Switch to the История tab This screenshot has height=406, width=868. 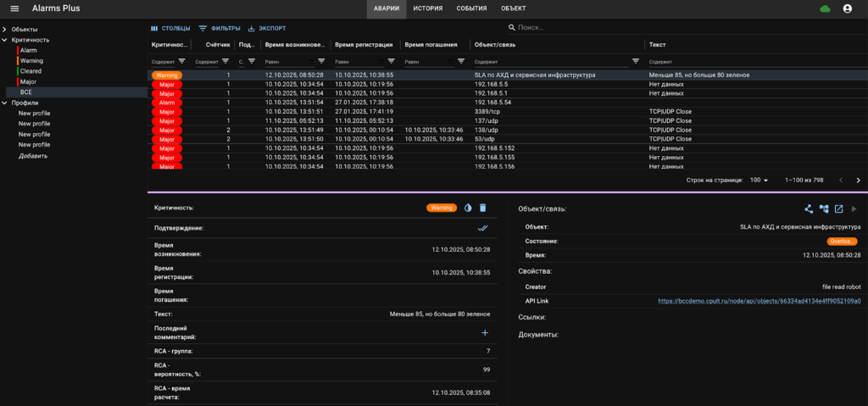point(427,8)
